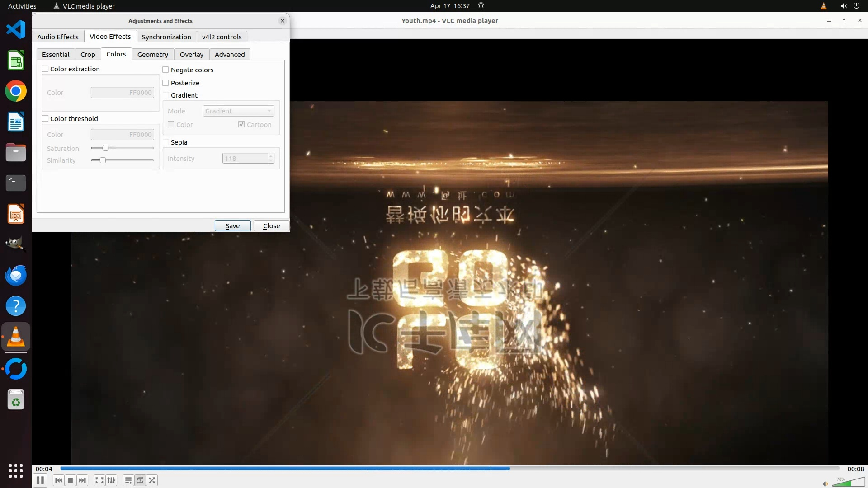Toggle the loop repeat mode icon
This screenshot has width=868, height=488.
coord(140,480)
